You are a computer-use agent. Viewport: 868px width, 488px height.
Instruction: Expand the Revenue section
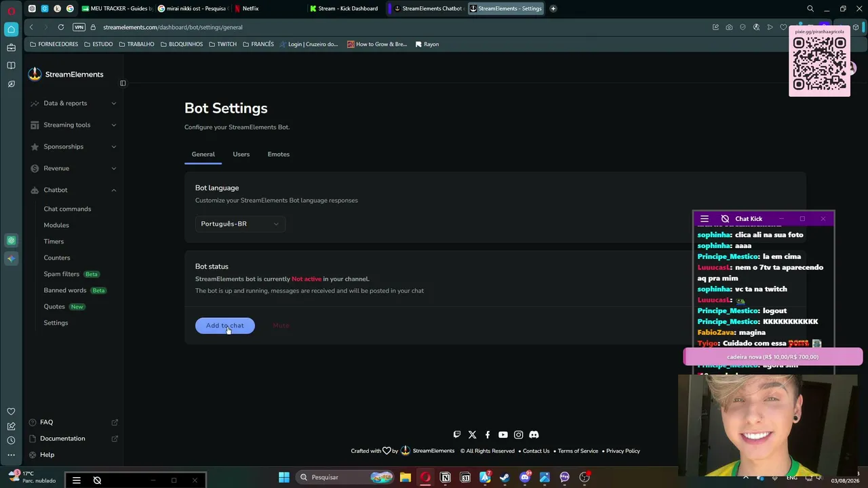[x=73, y=168]
